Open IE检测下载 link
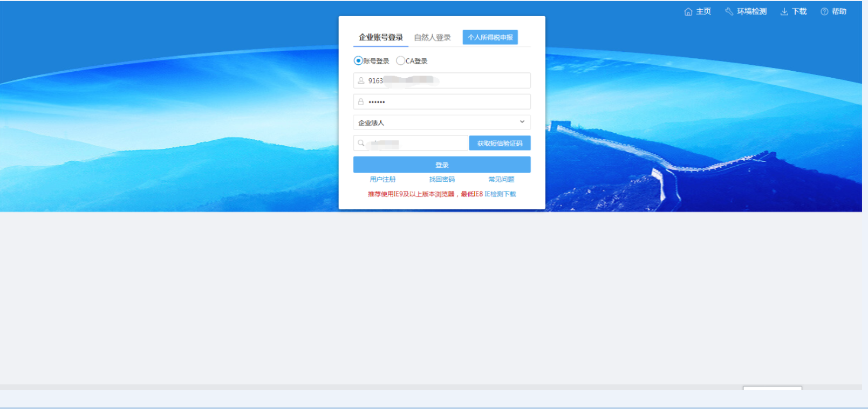Viewport: 868px width, 409px height. coord(500,194)
